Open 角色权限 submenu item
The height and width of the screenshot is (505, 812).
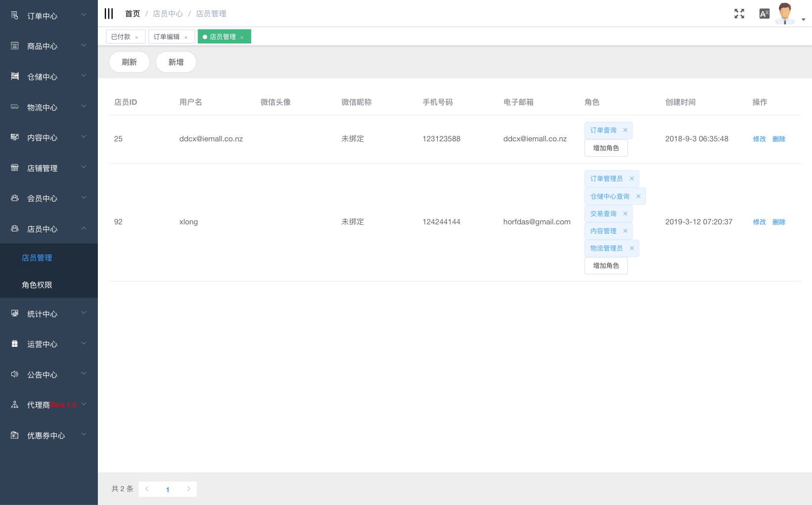(x=37, y=285)
